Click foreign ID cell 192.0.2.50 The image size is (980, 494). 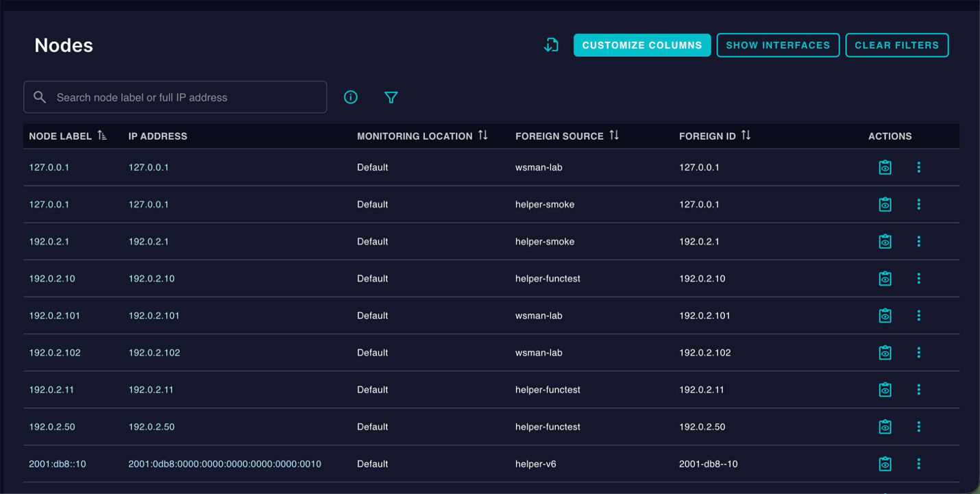click(x=702, y=426)
